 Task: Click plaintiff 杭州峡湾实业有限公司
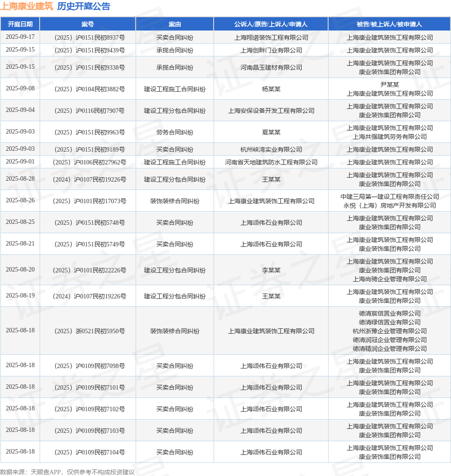(x=271, y=149)
